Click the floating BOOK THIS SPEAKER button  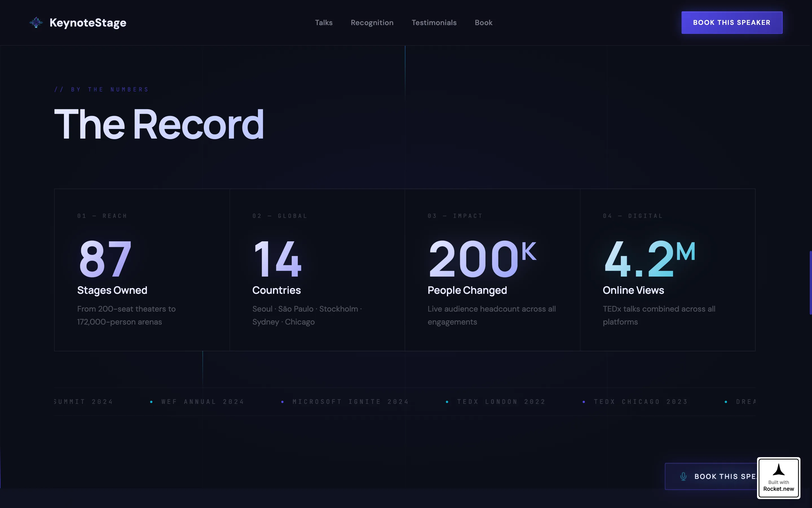[711, 476]
